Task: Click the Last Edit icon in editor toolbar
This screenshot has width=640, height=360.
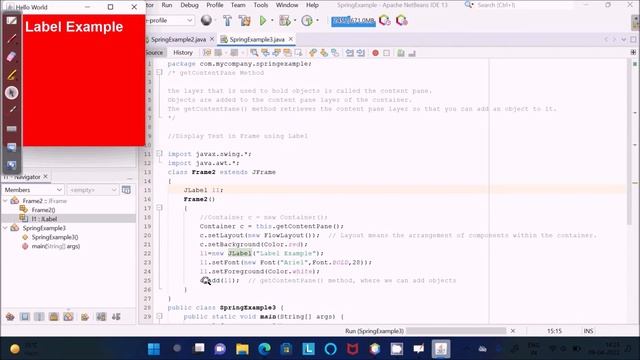Action: coord(207,53)
